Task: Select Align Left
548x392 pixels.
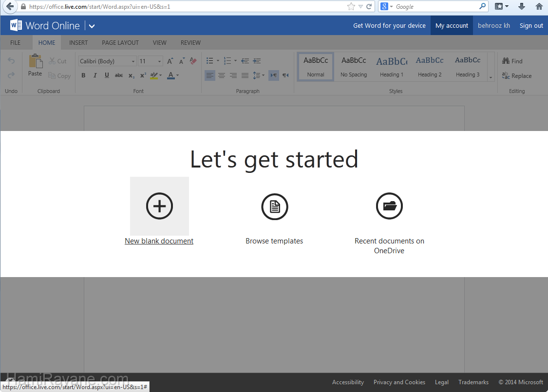Action: (x=209, y=75)
